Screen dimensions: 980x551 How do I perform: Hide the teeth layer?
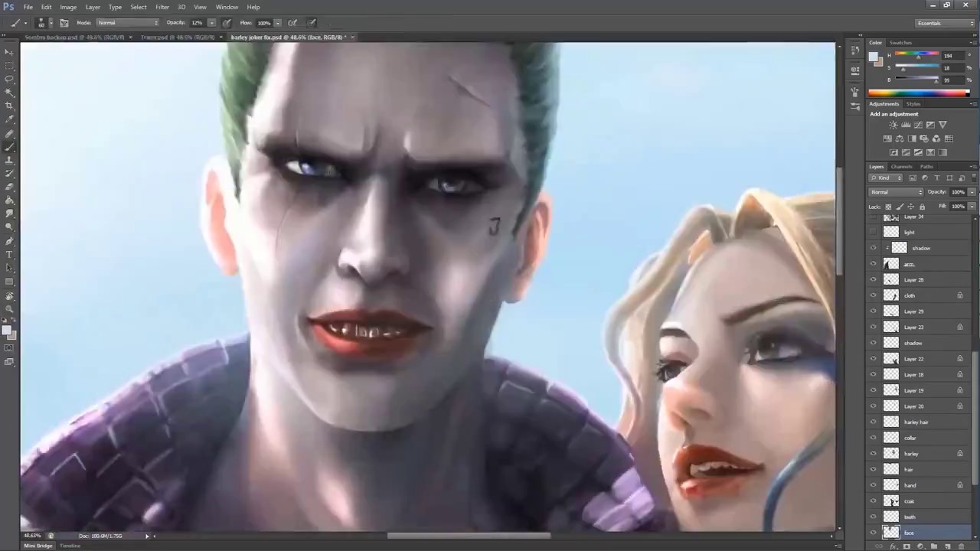(874, 517)
